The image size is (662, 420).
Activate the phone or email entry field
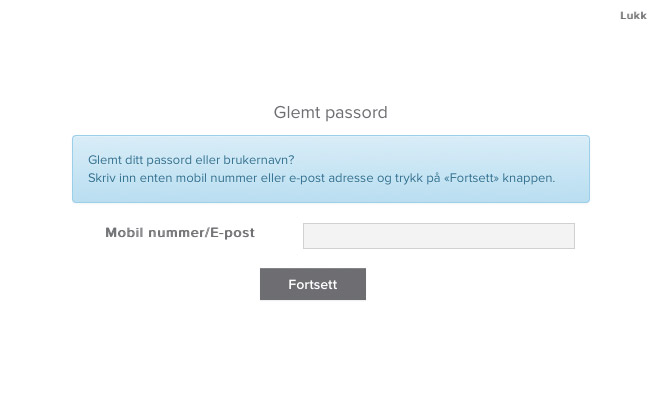[x=438, y=236]
